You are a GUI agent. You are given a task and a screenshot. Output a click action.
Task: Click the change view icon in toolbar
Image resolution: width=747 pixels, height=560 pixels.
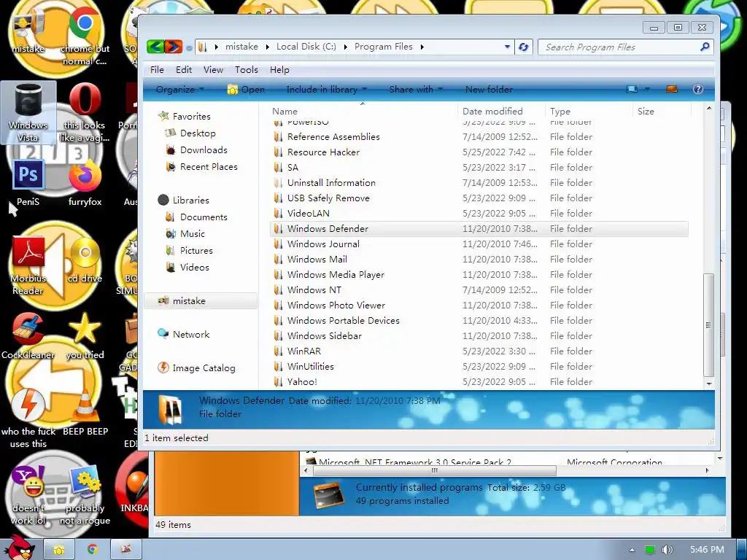[x=632, y=89]
